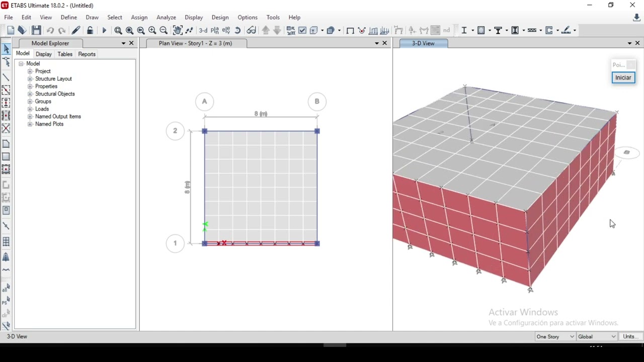The height and width of the screenshot is (362, 644).
Task: Open the Plan View window dropdown arrow
Action: (x=376, y=43)
